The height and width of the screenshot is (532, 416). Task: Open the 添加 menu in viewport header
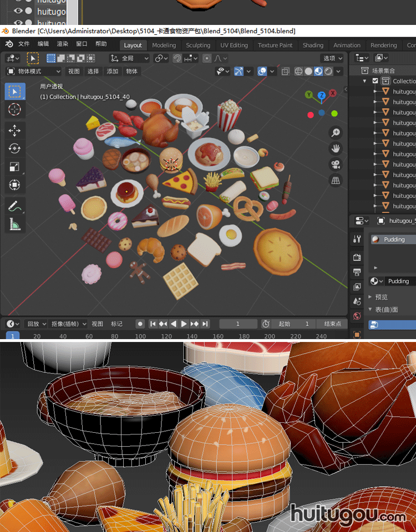coord(113,71)
